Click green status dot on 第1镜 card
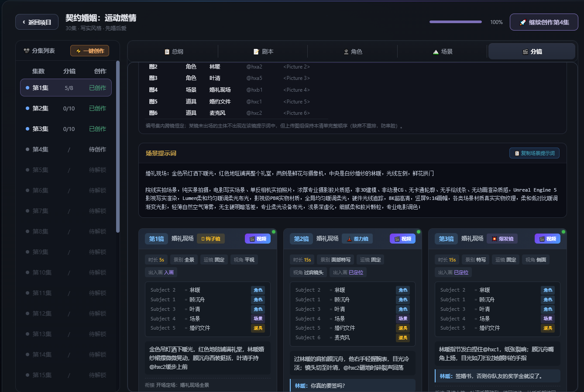 click(x=274, y=232)
